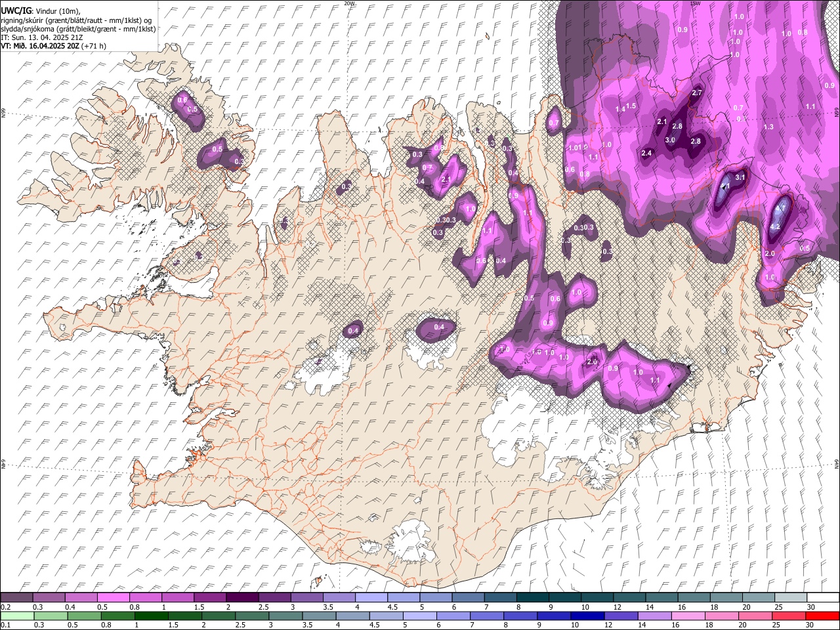Click the '0.4' label under the snow legend

[x=70, y=606]
